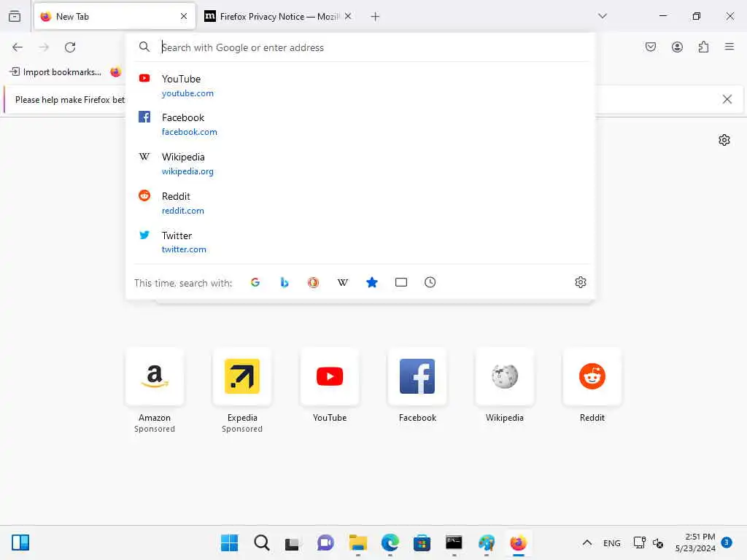
Task: Select Facebook suggestion in dropdown
Action: 362,124
